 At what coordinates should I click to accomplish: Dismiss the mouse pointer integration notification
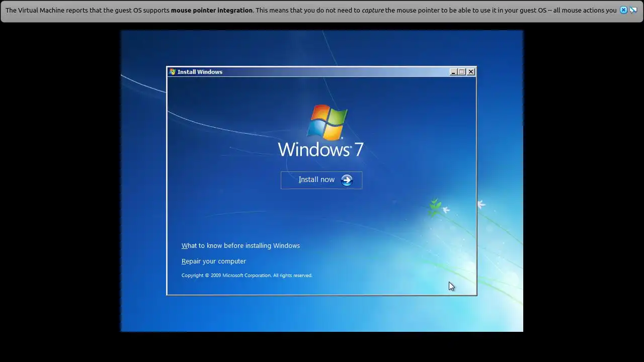[x=623, y=10]
